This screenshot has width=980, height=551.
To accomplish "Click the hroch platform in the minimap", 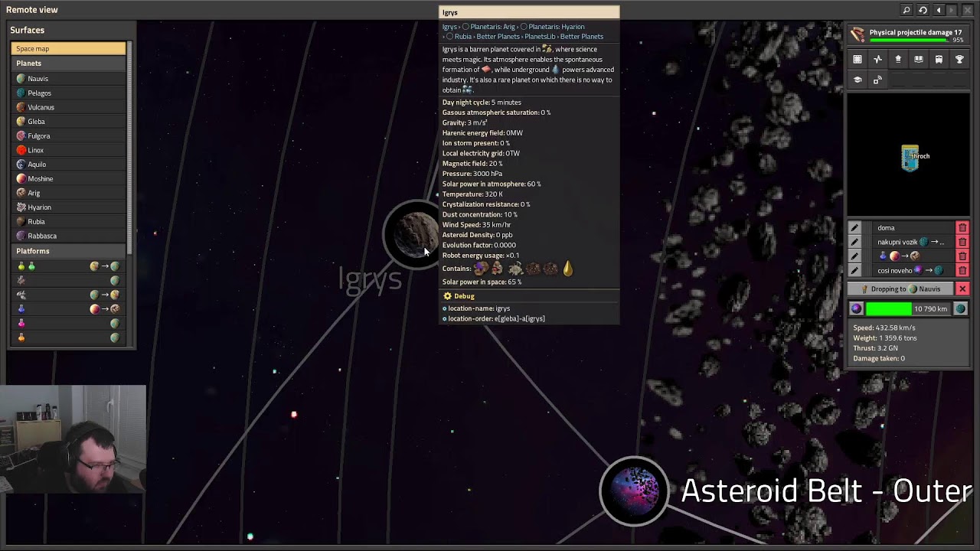I will (910, 158).
